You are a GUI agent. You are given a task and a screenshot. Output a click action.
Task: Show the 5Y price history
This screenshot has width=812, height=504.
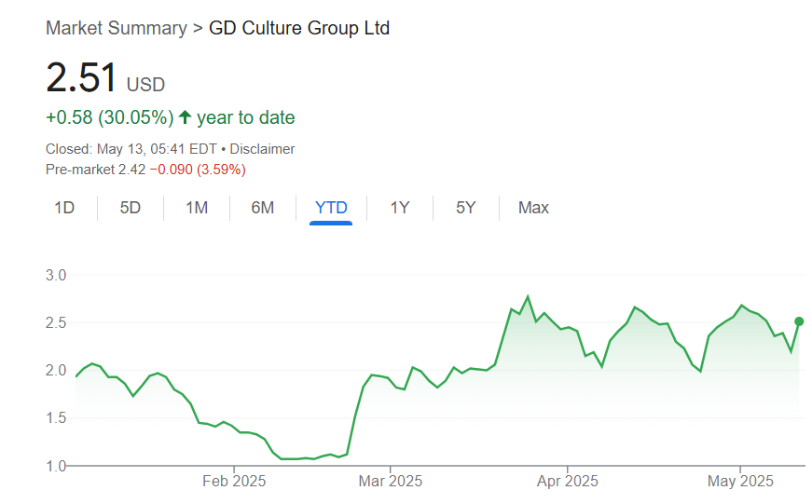[x=466, y=208]
